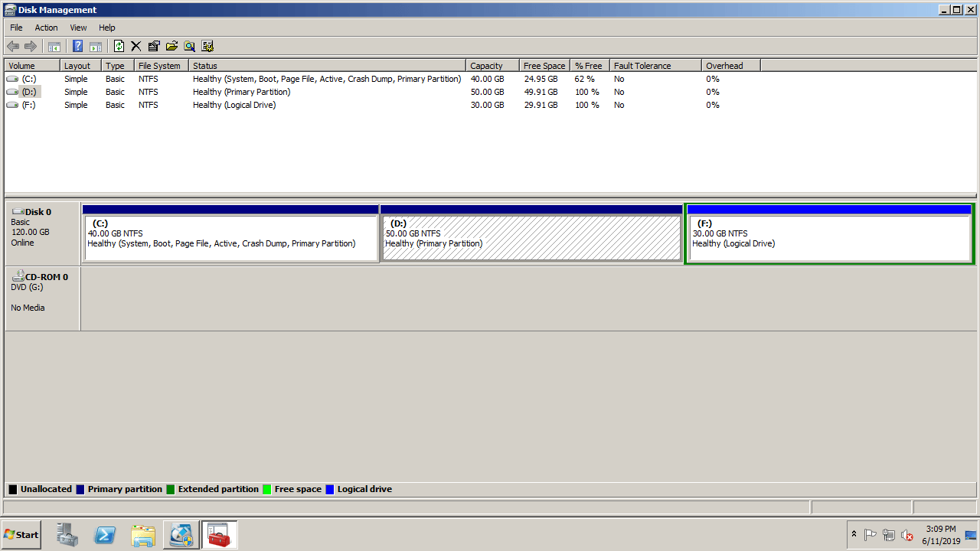Expand hidden system tray icons

pyautogui.click(x=854, y=534)
